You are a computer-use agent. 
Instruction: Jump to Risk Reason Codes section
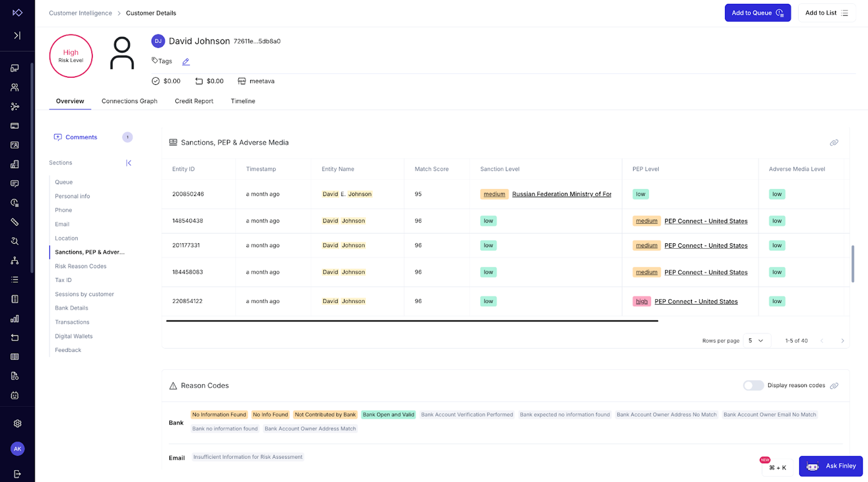tap(80, 266)
